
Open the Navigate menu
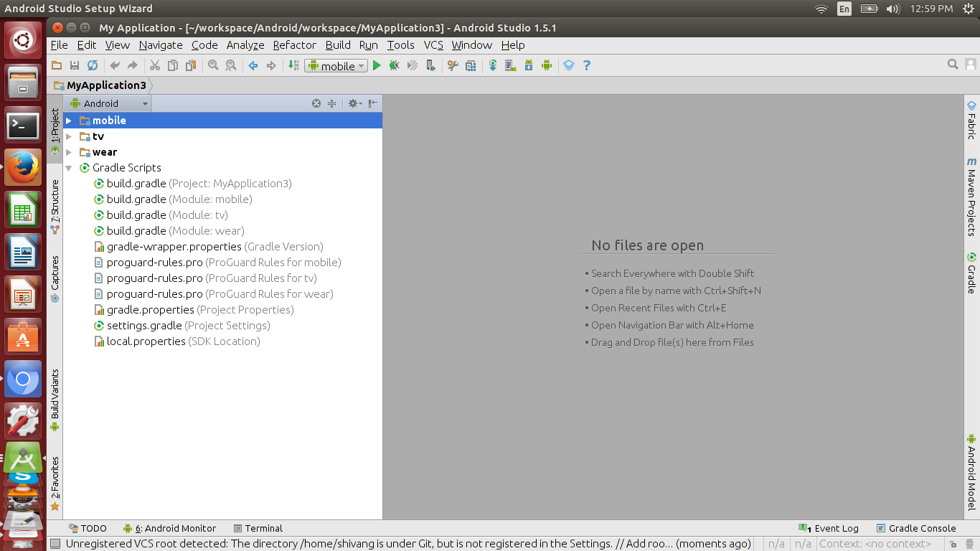tap(161, 44)
